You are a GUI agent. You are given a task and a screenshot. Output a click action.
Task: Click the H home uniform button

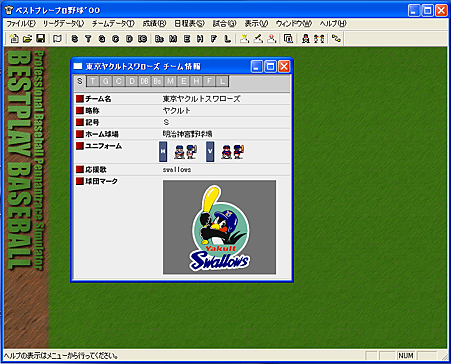(x=163, y=151)
